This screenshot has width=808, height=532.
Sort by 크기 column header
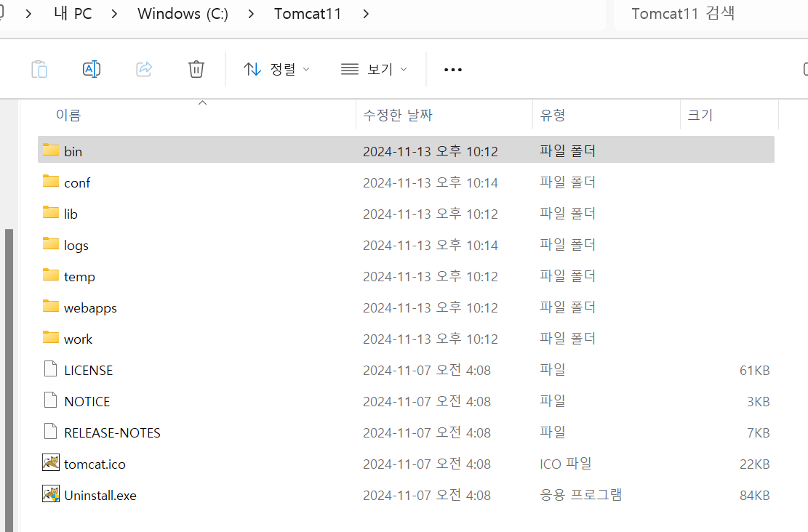pyautogui.click(x=700, y=116)
